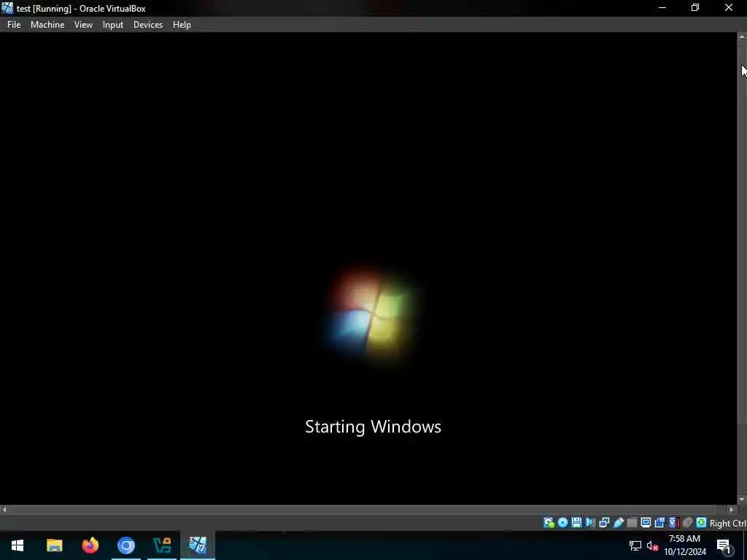Click the VirtualBox icon in title bar
The height and width of the screenshot is (560, 747).
(x=7, y=8)
